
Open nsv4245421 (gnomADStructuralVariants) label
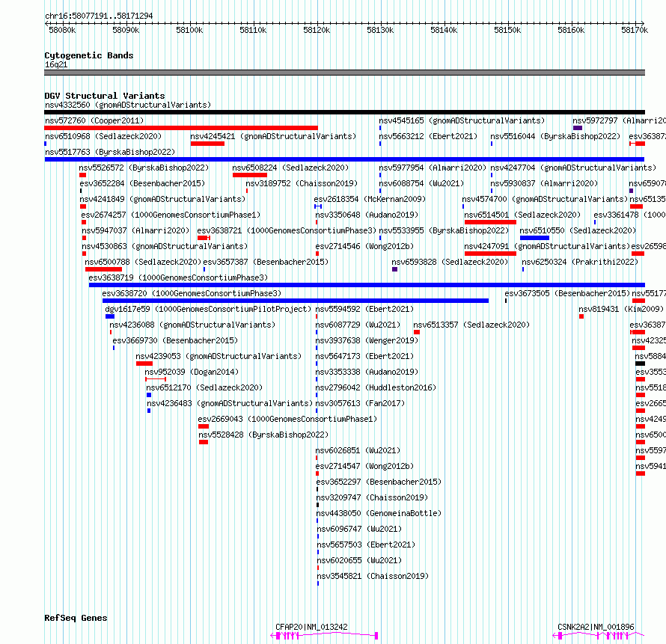273,136
